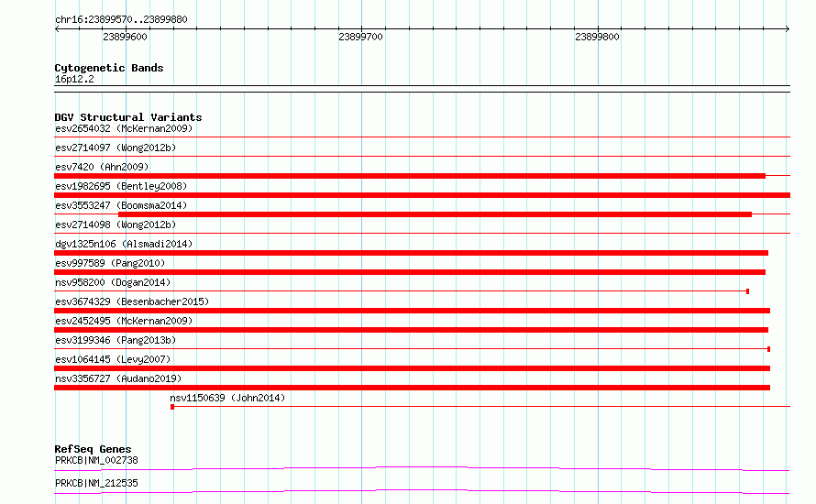This screenshot has height=504, width=816.
Task: Select variant esv2654032 (McKernan2009)
Action: (124, 128)
